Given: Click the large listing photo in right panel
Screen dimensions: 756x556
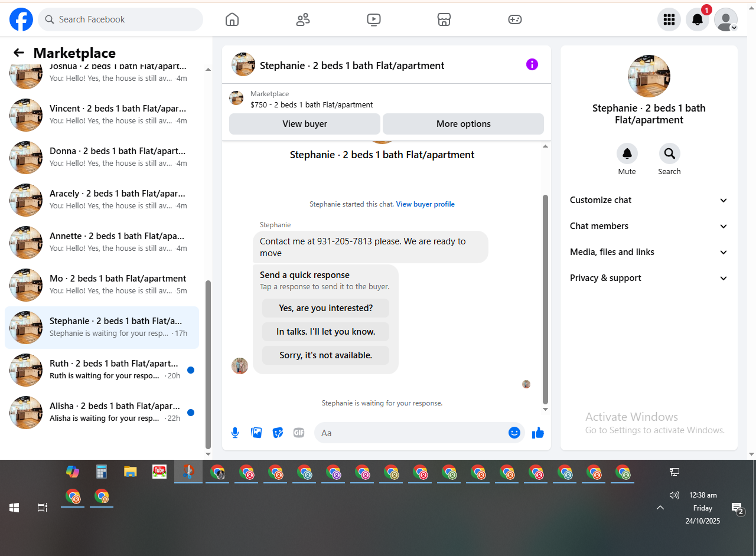Looking at the screenshot, I should [649, 76].
